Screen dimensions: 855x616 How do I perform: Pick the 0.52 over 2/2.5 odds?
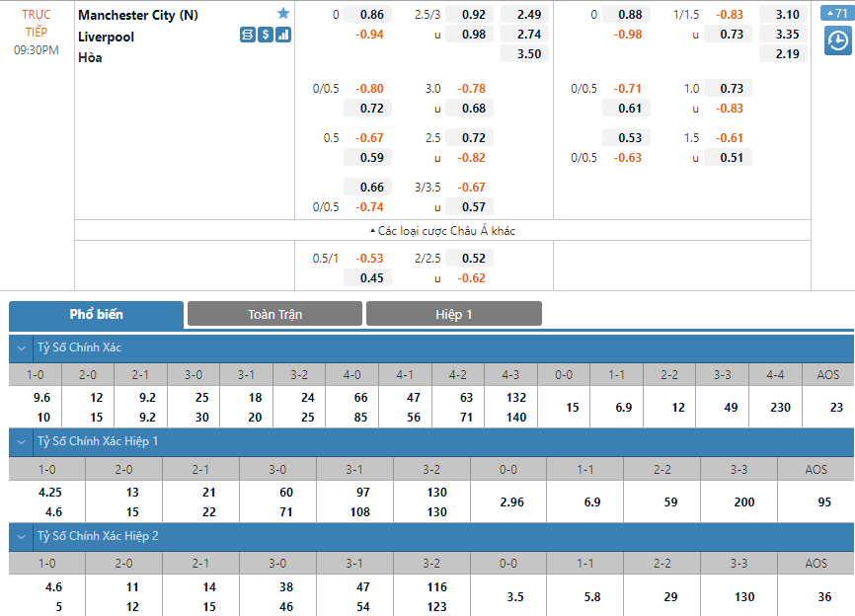click(470, 259)
